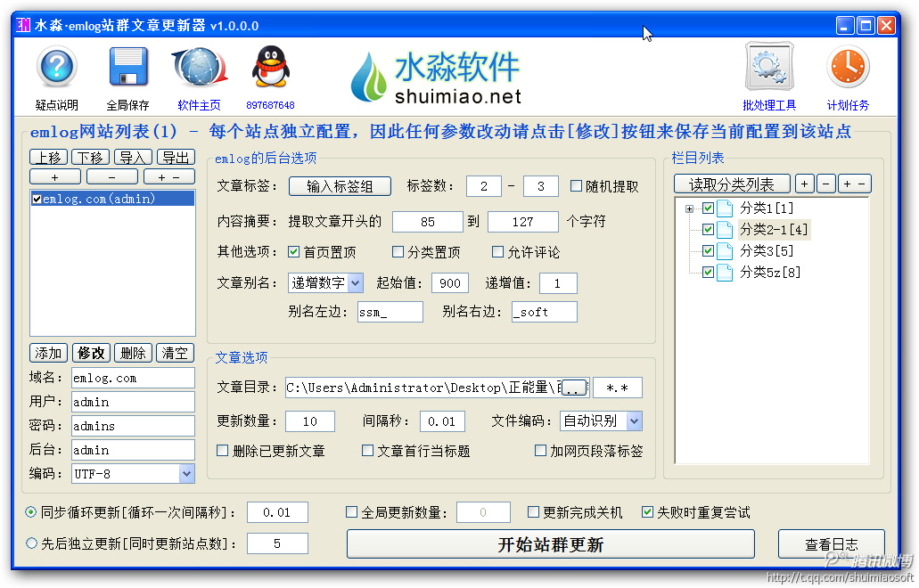
Task: Click the 导出 button
Action: tap(176, 158)
